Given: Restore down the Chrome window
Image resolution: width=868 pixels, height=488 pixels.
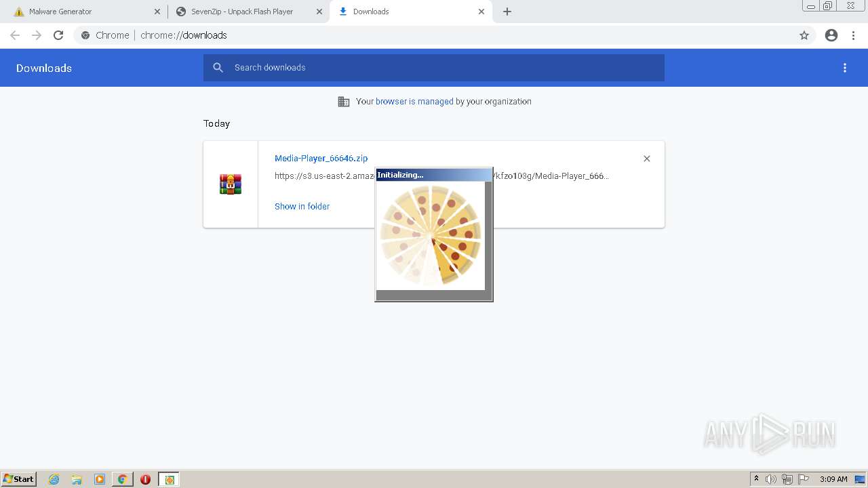Looking at the screenshot, I should click(828, 6).
